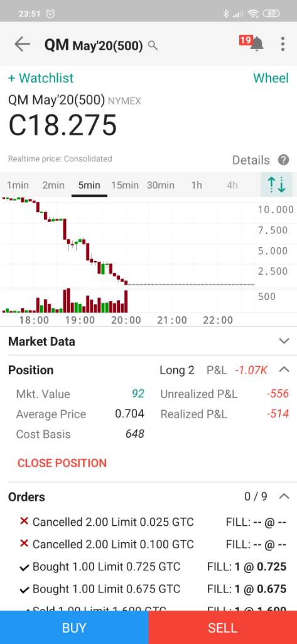Switch to the 1h chart interval
This screenshot has width=297, height=644.
click(197, 186)
